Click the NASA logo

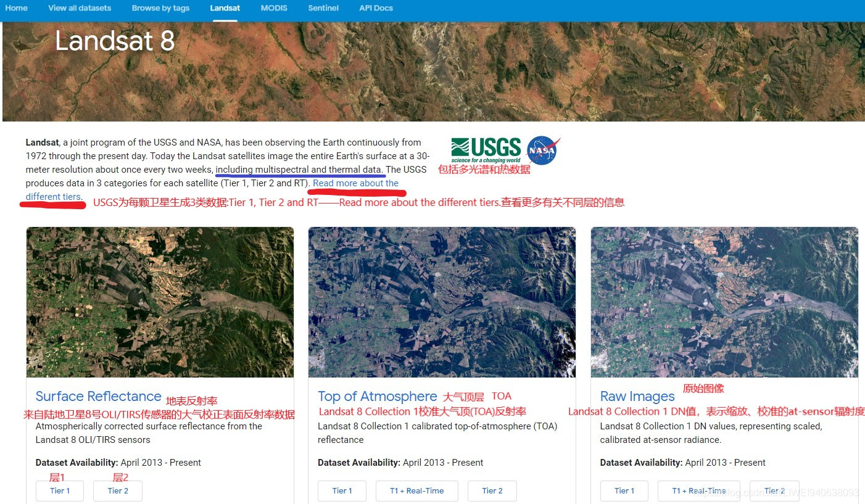pos(543,151)
